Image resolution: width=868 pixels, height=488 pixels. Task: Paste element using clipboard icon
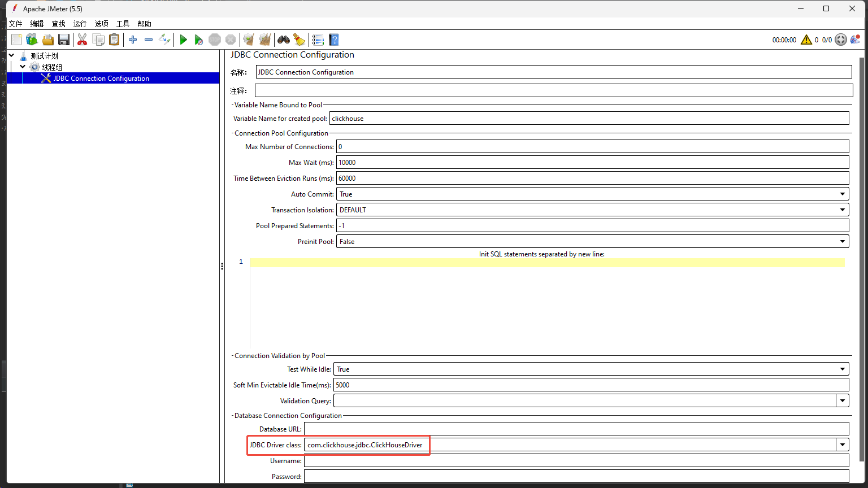pos(114,40)
